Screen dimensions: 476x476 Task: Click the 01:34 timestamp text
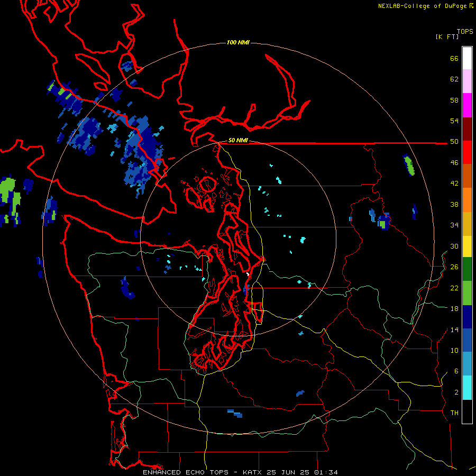point(326,472)
